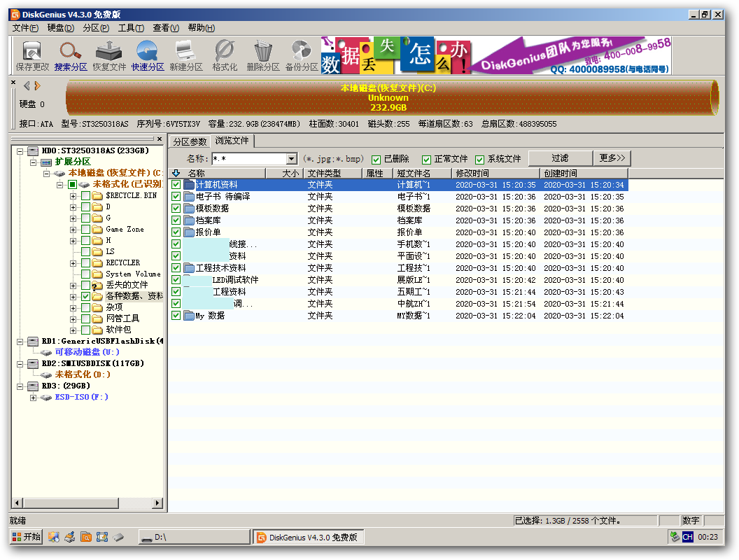Expand the 软件包 folder node
Viewport: 739px width, 560px height.
tap(73, 330)
